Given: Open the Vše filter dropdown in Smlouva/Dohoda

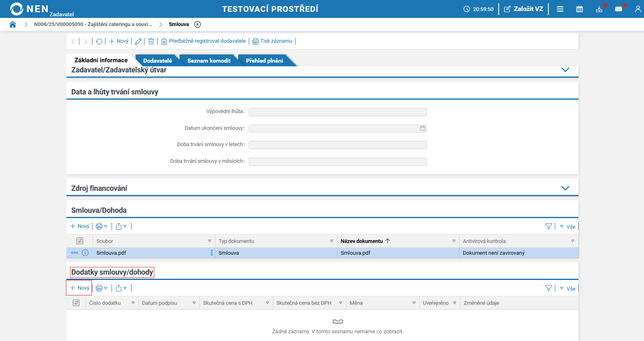Looking at the screenshot, I should pos(568,227).
